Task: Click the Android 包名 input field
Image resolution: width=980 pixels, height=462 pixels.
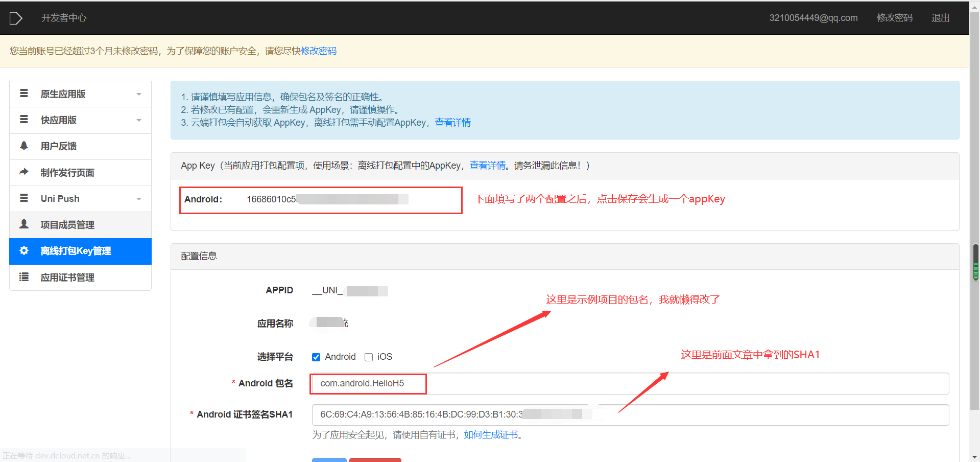Action: coord(368,383)
